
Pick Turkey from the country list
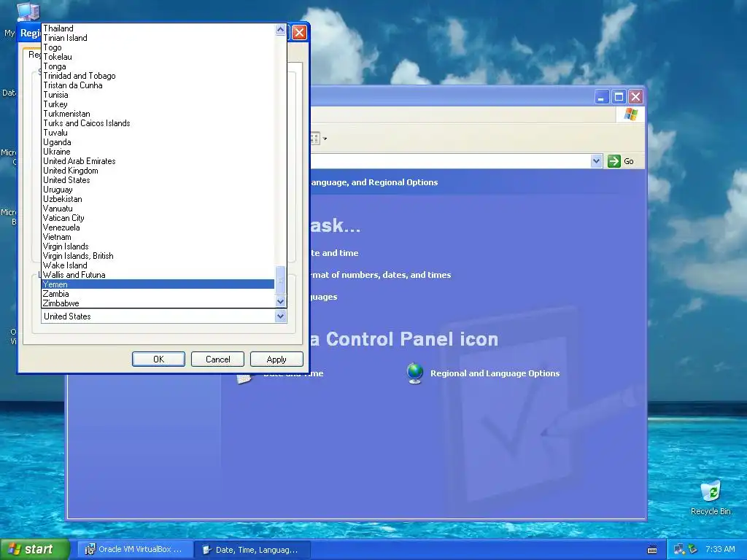click(158, 104)
